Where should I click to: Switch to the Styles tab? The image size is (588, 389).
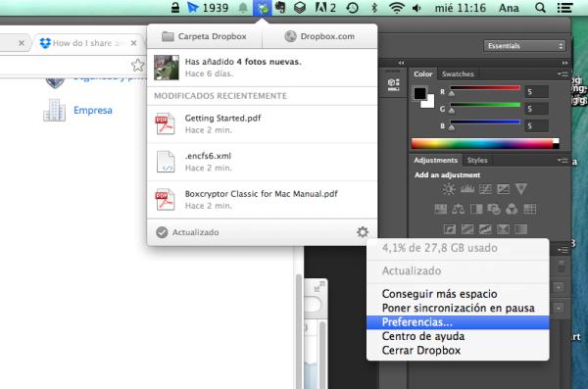[477, 160]
